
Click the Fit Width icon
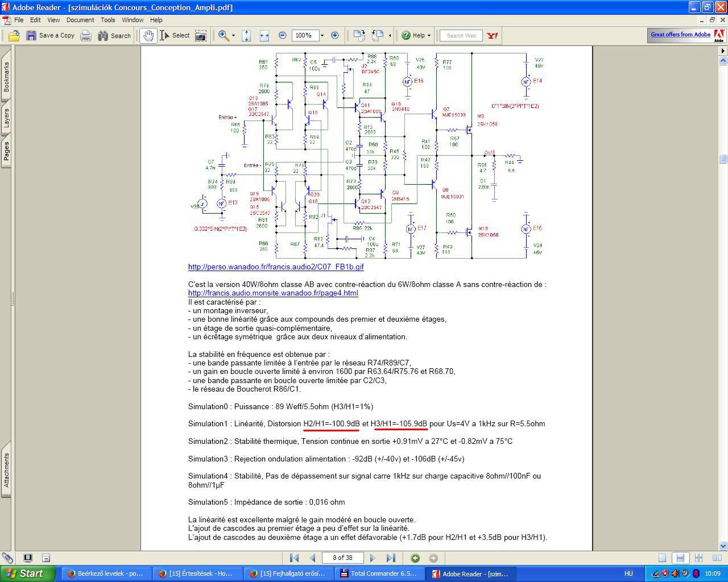[x=264, y=35]
